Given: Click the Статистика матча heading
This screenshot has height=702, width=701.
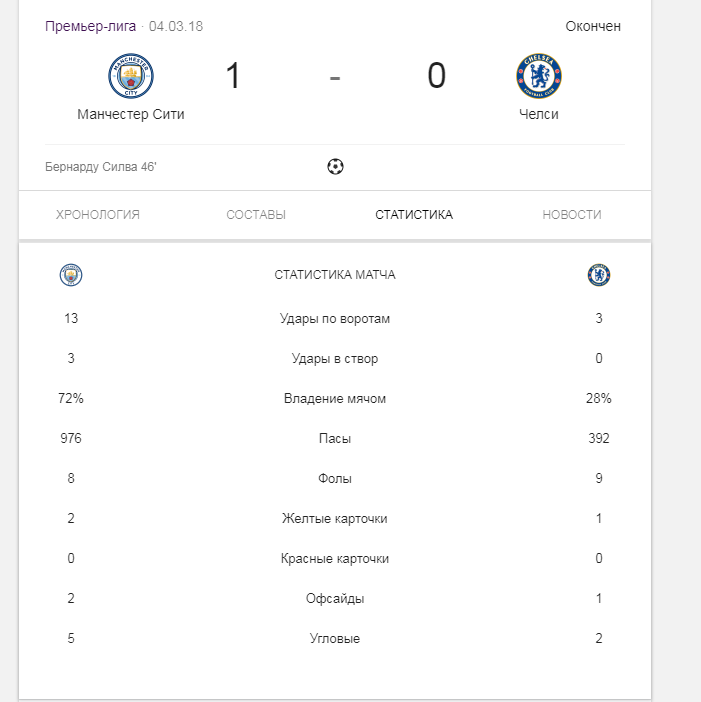Looking at the screenshot, I should [335, 275].
